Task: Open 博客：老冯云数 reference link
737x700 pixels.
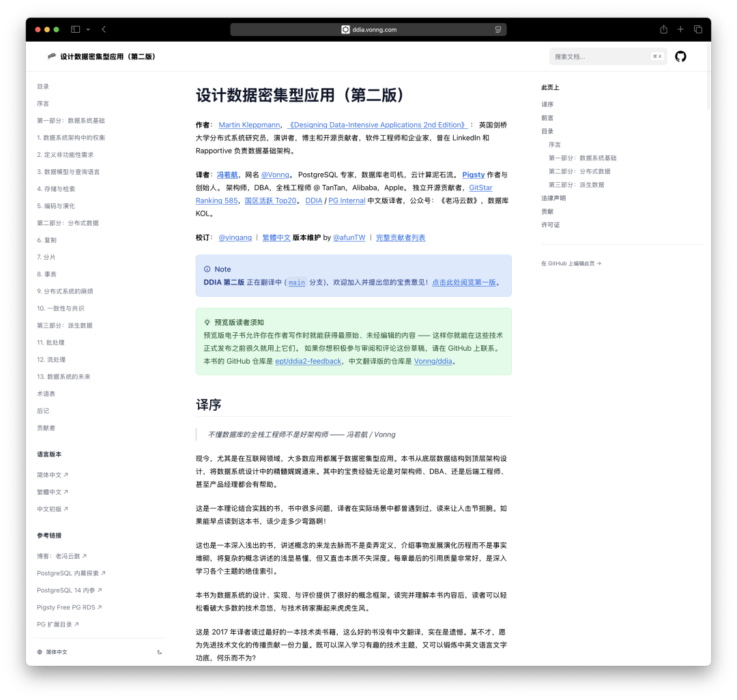Action: [x=61, y=556]
